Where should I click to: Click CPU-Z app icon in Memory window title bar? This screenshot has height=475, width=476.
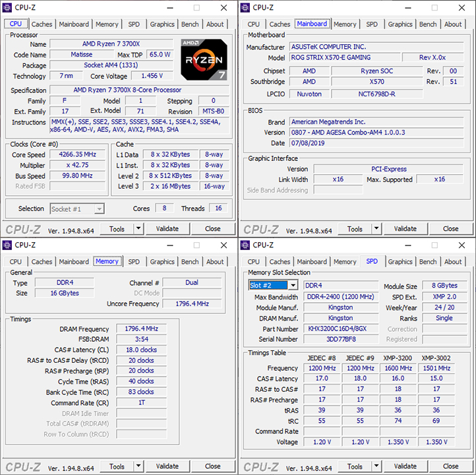coord(7,245)
